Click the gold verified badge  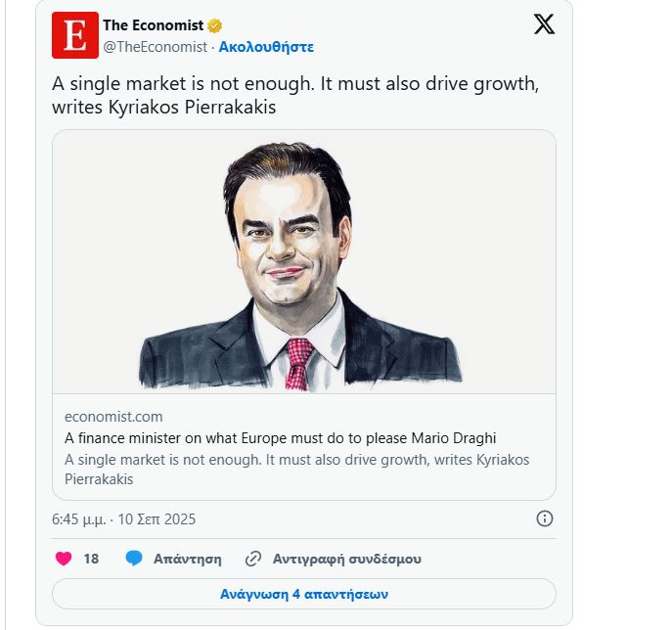pyautogui.click(x=215, y=25)
